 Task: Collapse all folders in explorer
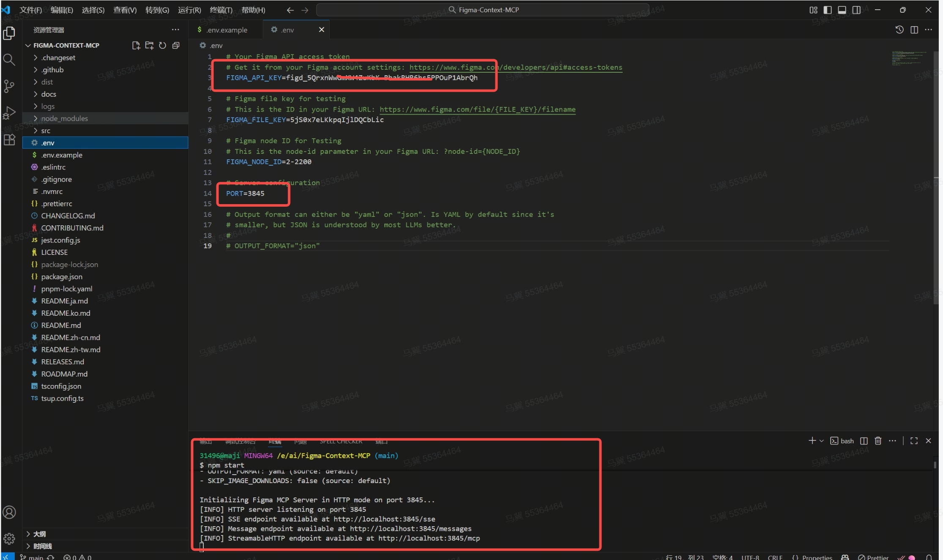click(176, 45)
